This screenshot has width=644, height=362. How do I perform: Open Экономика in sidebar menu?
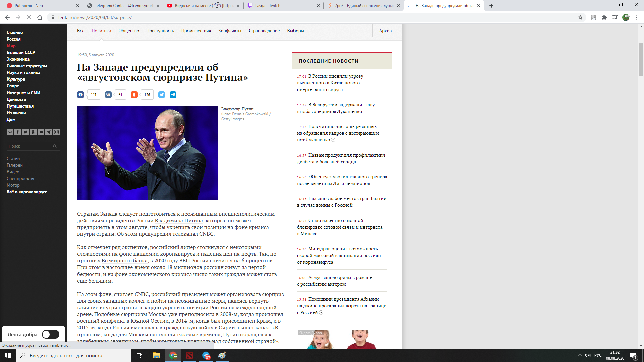18,59
